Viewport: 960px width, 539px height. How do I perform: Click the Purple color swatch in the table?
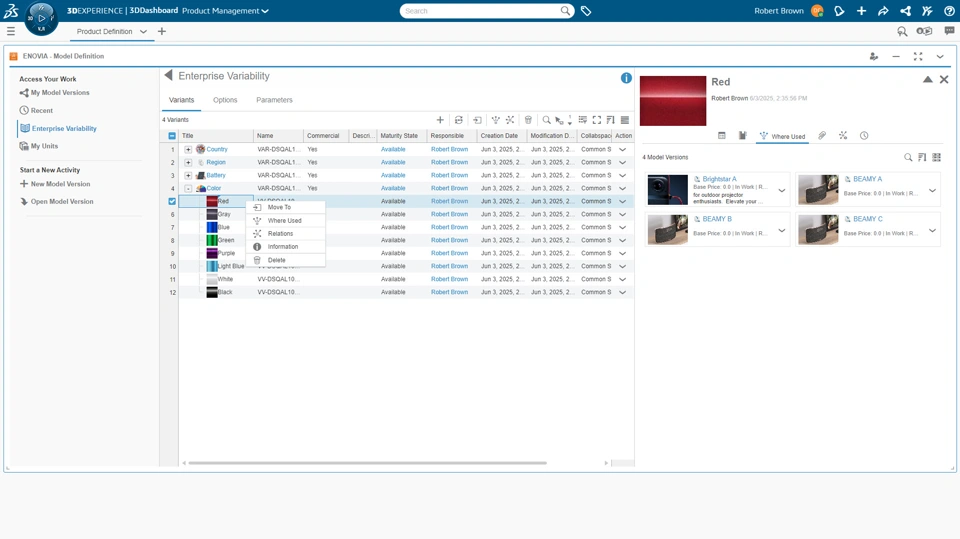tap(212, 253)
